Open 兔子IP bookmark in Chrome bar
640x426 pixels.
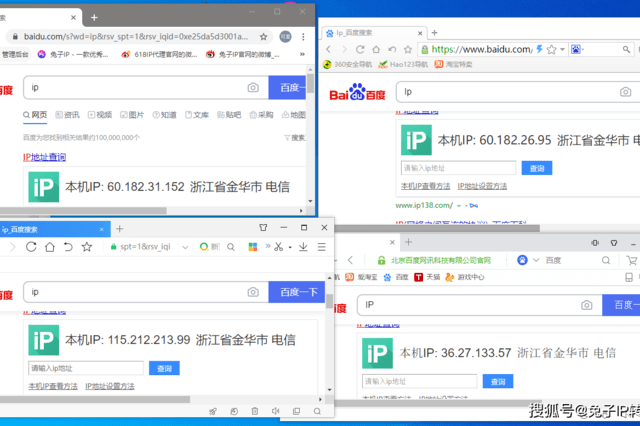point(73,54)
